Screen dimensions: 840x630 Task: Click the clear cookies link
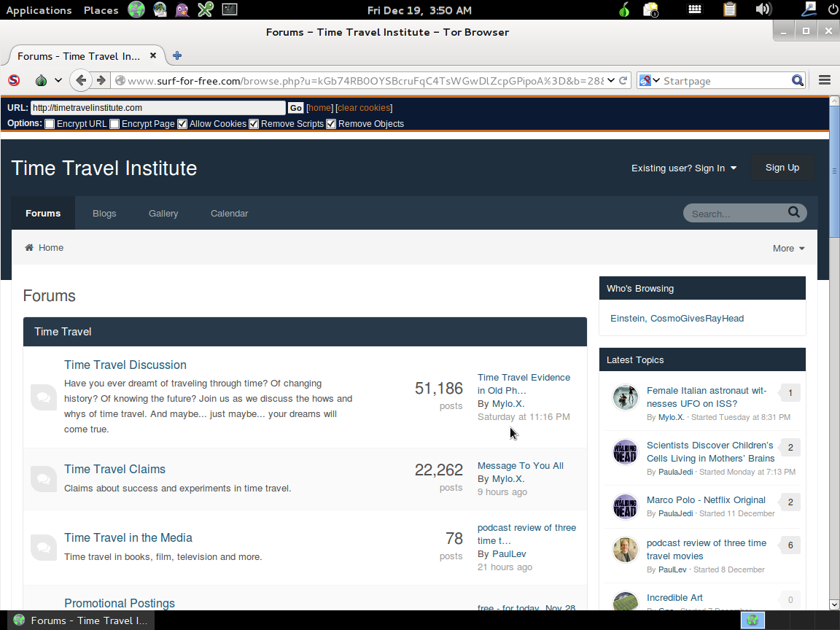[364, 108]
